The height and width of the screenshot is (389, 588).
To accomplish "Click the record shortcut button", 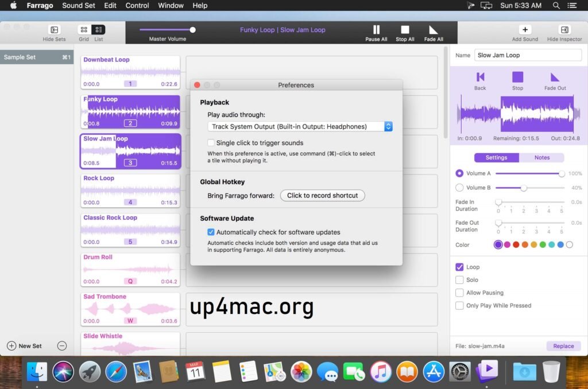I will click(322, 195).
